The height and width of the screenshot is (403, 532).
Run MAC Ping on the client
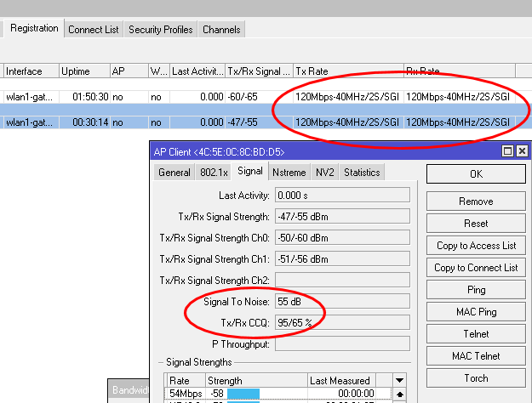pyautogui.click(x=476, y=312)
